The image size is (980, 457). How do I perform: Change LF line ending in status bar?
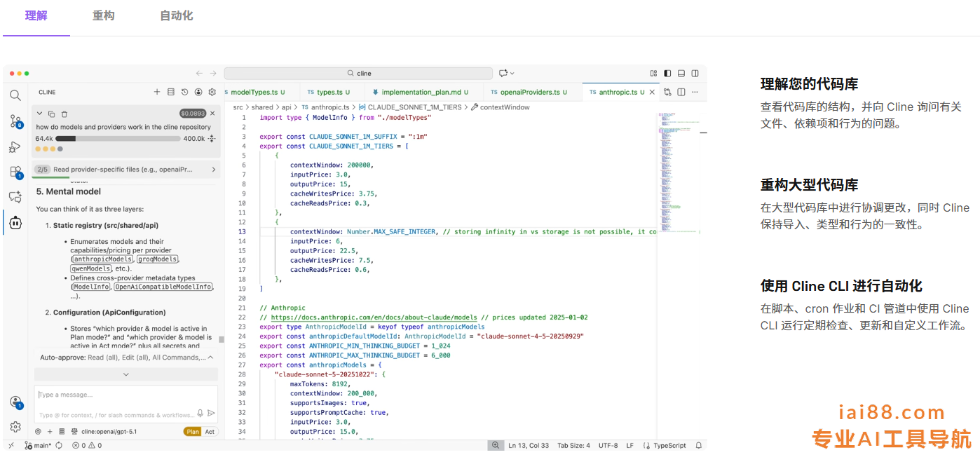629,445
